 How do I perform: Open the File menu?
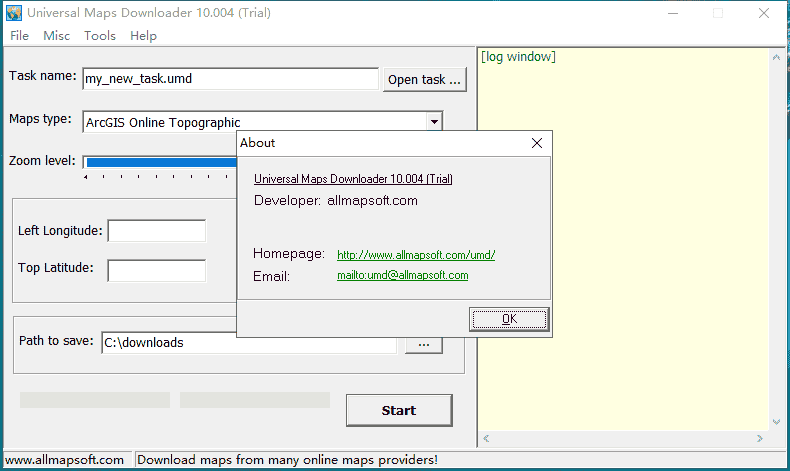(19, 35)
